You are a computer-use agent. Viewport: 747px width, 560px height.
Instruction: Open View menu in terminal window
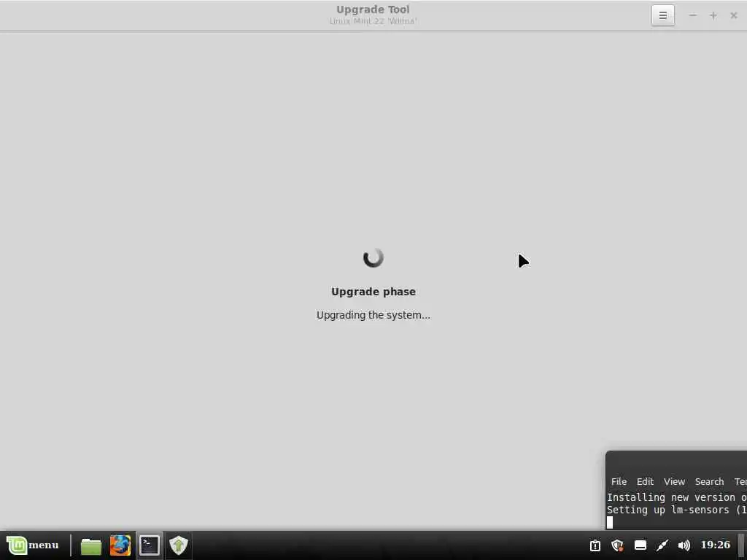coord(674,481)
